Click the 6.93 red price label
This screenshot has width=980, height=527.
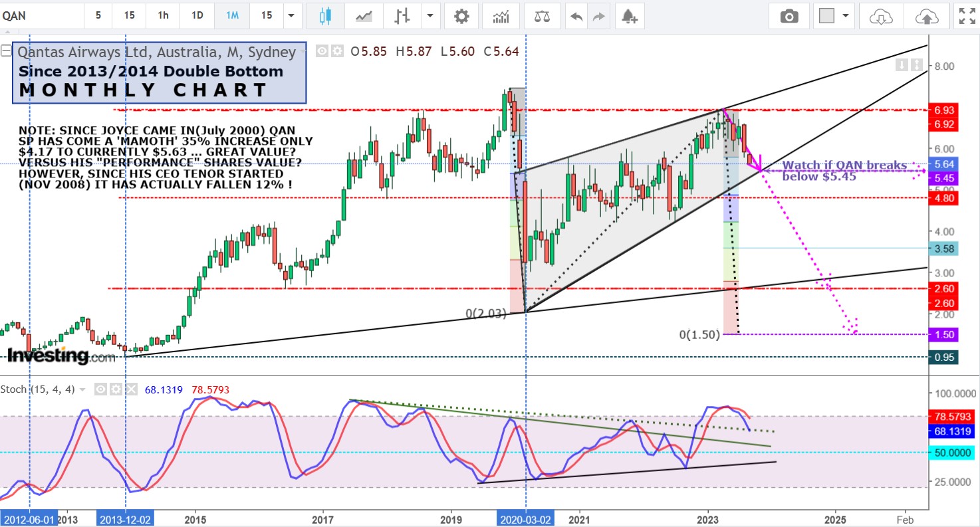(x=945, y=110)
